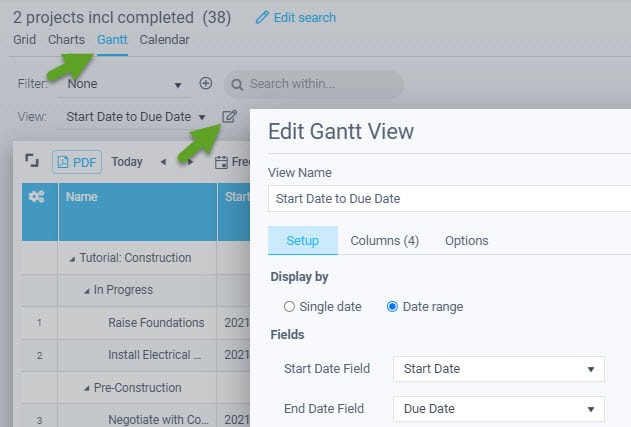Click the View Name input field
631x427 pixels.
pyautogui.click(x=449, y=198)
